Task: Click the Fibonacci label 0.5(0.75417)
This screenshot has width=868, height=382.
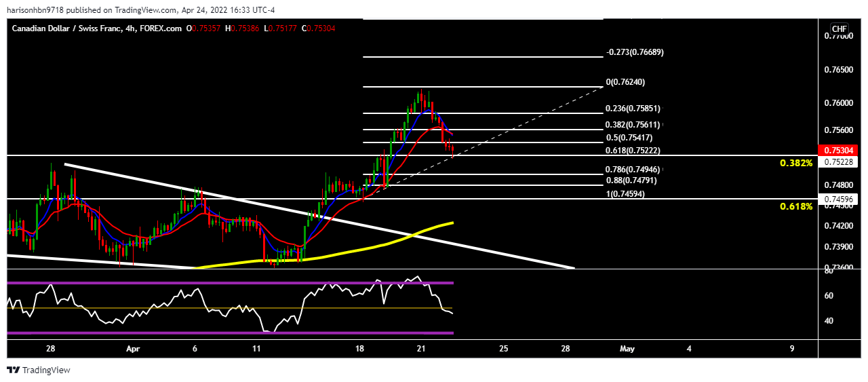Action: coord(629,138)
